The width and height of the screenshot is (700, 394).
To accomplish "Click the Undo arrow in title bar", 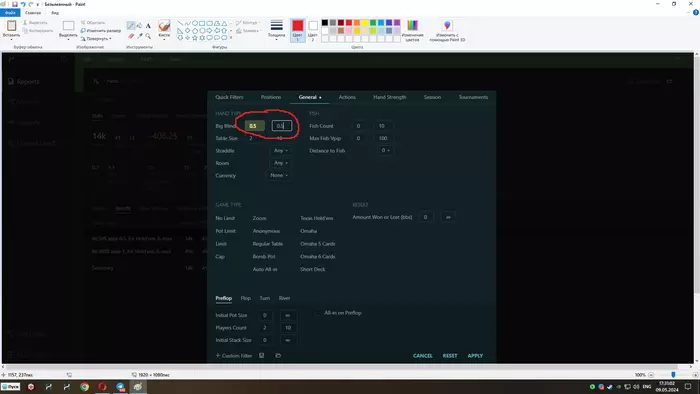I will click(x=23, y=4).
